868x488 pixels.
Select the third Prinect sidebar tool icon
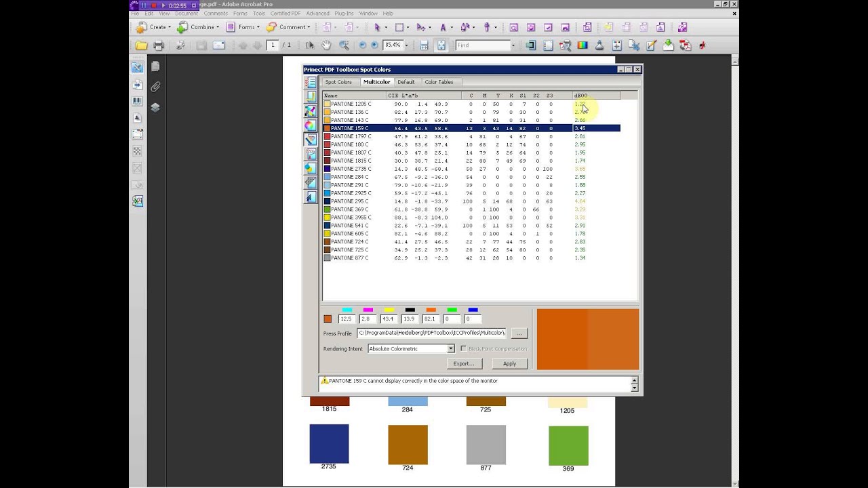(311, 111)
